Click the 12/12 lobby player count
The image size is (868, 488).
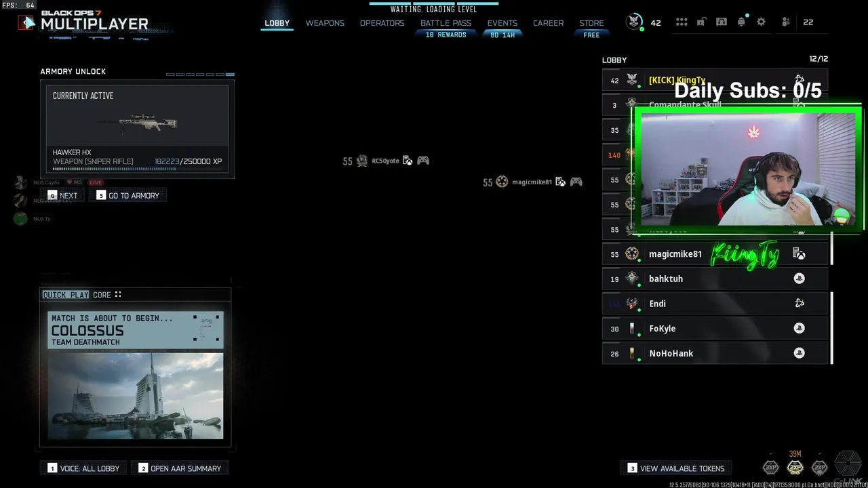pyautogui.click(x=818, y=59)
